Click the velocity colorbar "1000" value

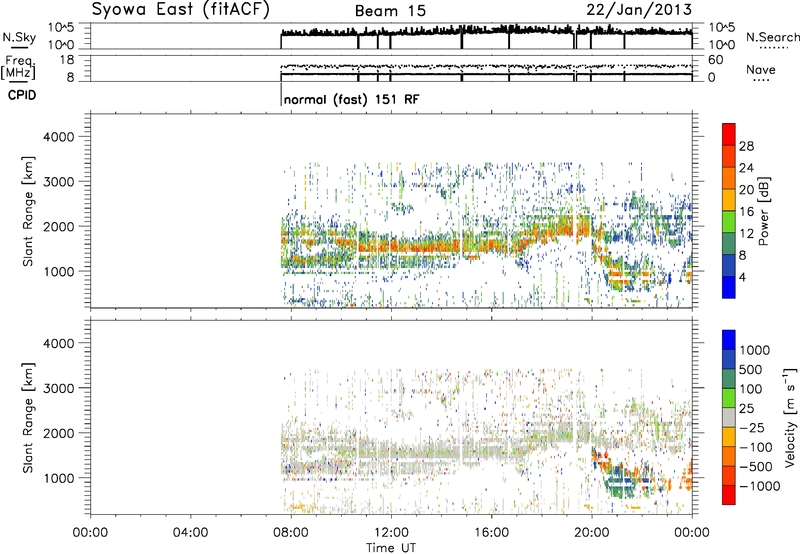click(x=755, y=350)
